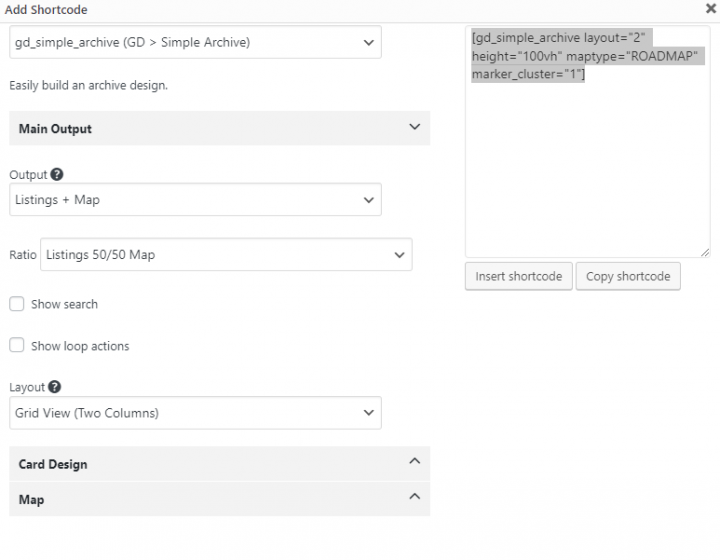
Task: Expand the Map section chevron
Action: (415, 497)
